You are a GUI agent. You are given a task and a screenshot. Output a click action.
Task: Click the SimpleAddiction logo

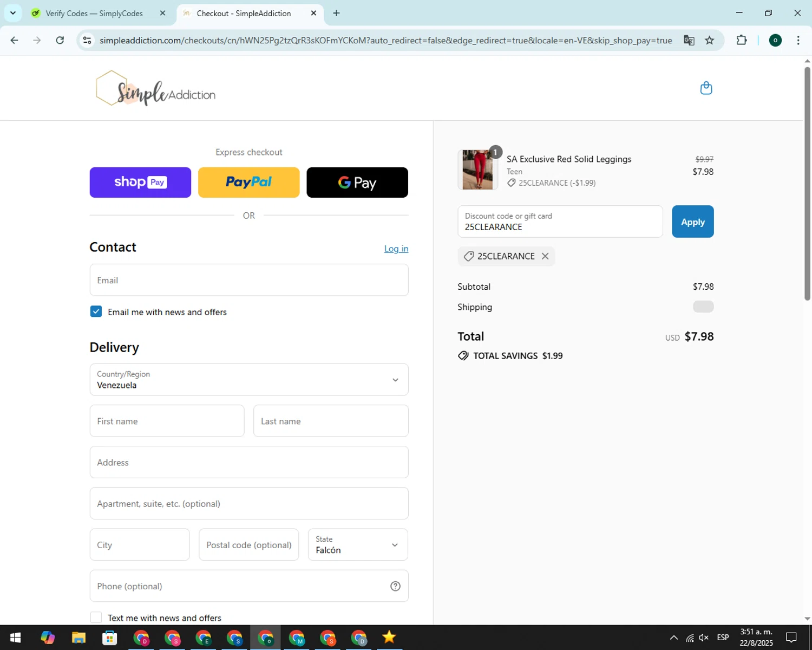[x=156, y=88]
